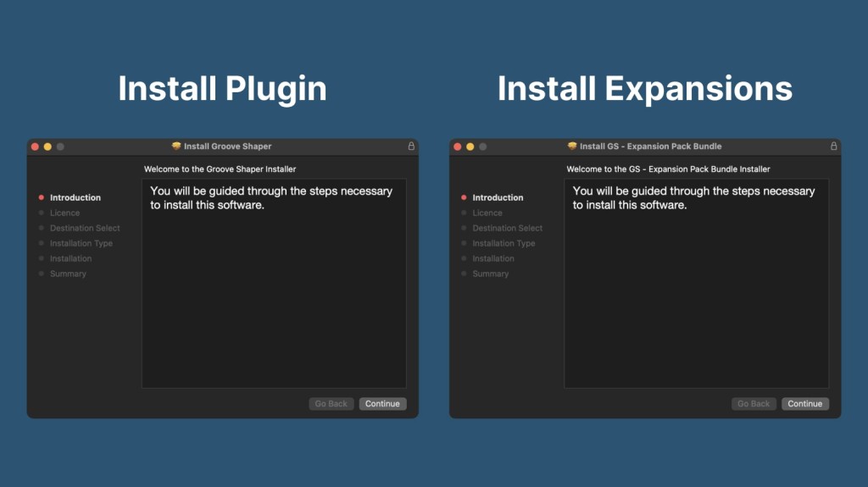Image resolution: width=868 pixels, height=487 pixels.
Task: Click 'Welcome to the GS - Expansion Pack Bundle Installer' text
Action: 668,169
